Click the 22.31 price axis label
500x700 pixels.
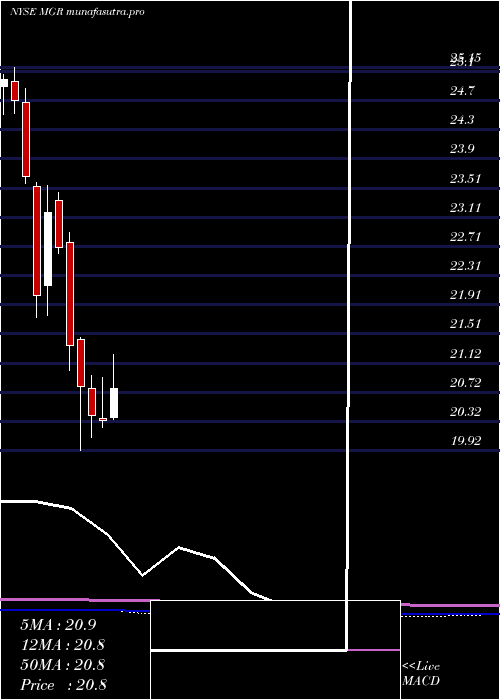tap(465, 266)
